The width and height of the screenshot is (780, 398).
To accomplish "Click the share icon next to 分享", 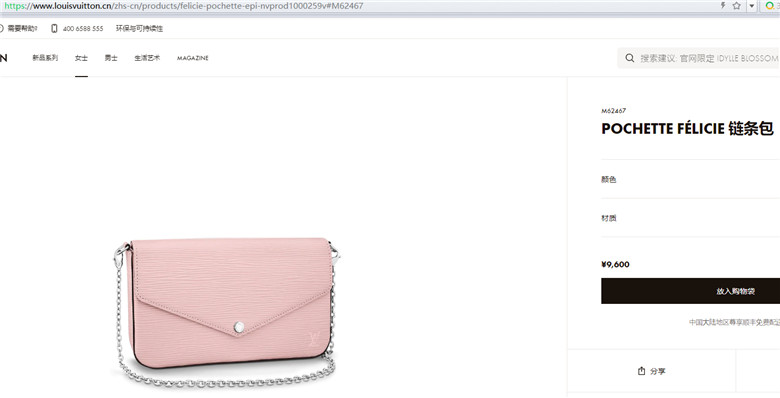I will (x=641, y=371).
